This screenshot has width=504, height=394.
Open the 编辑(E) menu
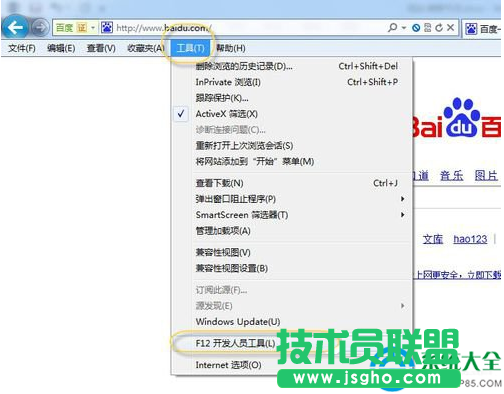pyautogui.click(x=61, y=48)
